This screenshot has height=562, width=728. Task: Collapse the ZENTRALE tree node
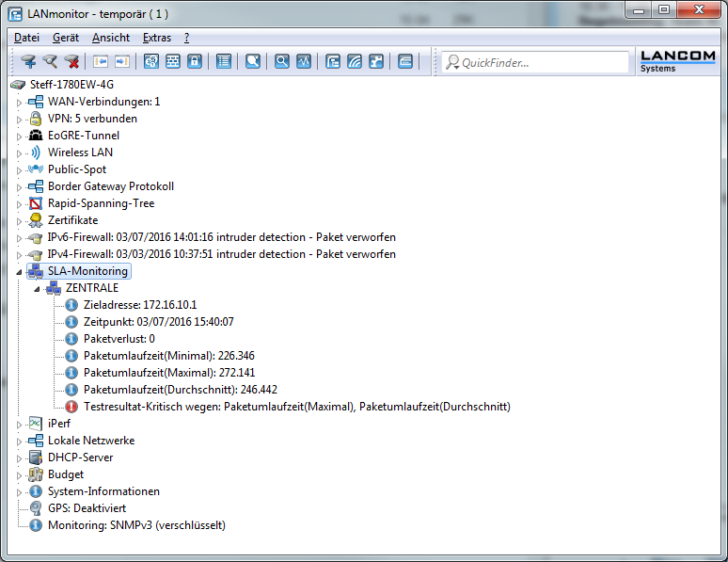pos(37,288)
